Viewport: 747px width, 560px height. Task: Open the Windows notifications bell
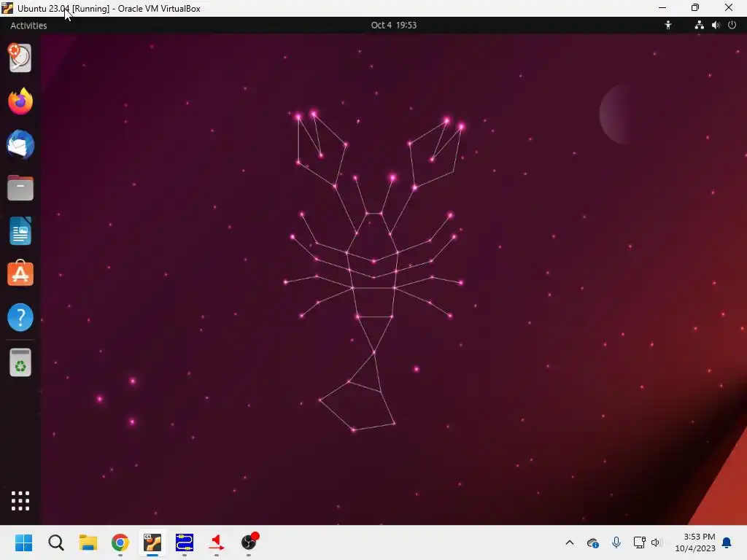point(727,542)
